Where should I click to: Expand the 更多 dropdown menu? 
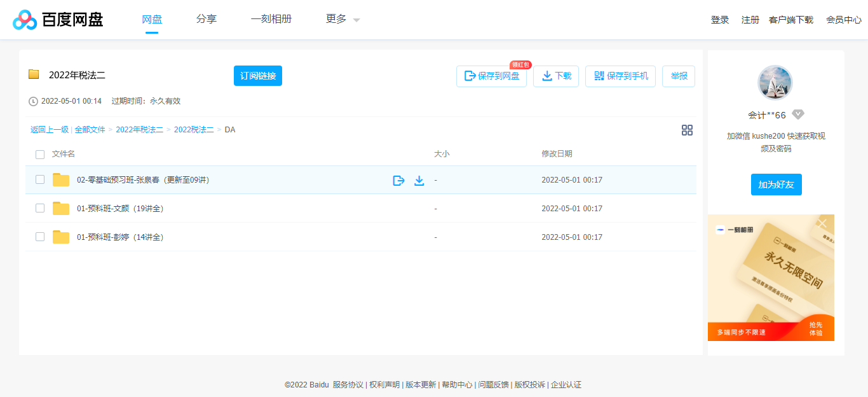[342, 20]
